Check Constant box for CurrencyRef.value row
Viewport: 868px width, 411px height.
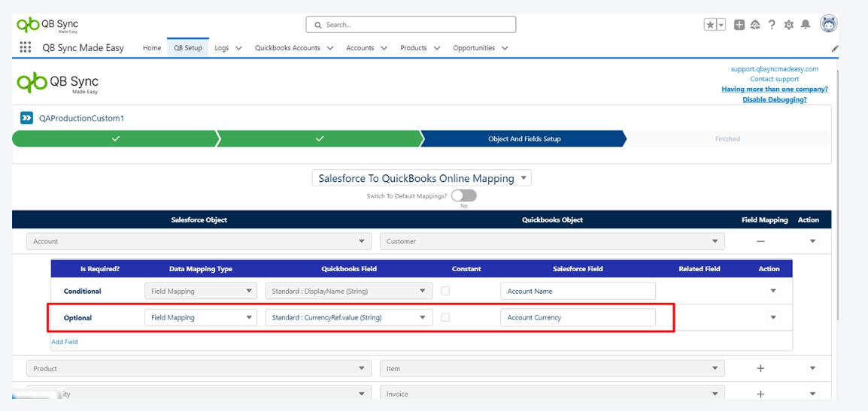tap(445, 317)
